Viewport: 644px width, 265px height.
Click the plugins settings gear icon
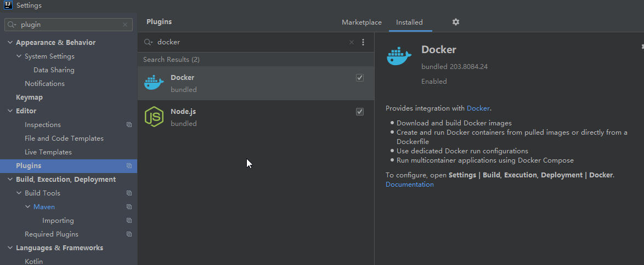click(455, 22)
